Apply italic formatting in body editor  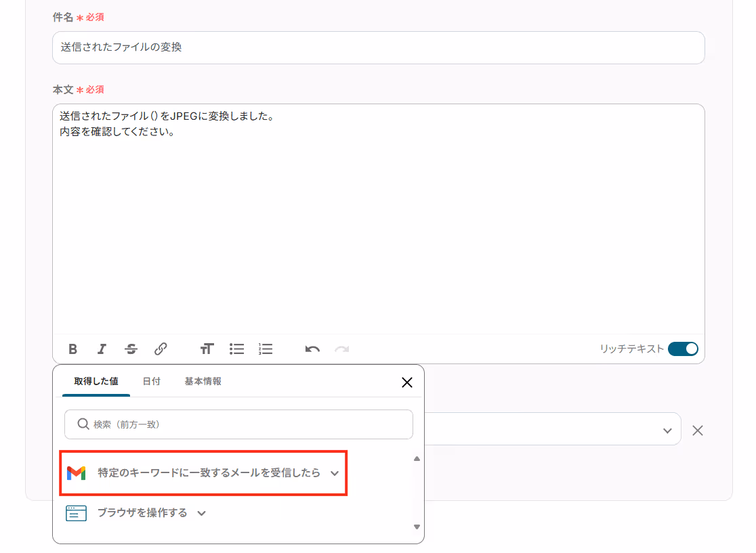102,349
